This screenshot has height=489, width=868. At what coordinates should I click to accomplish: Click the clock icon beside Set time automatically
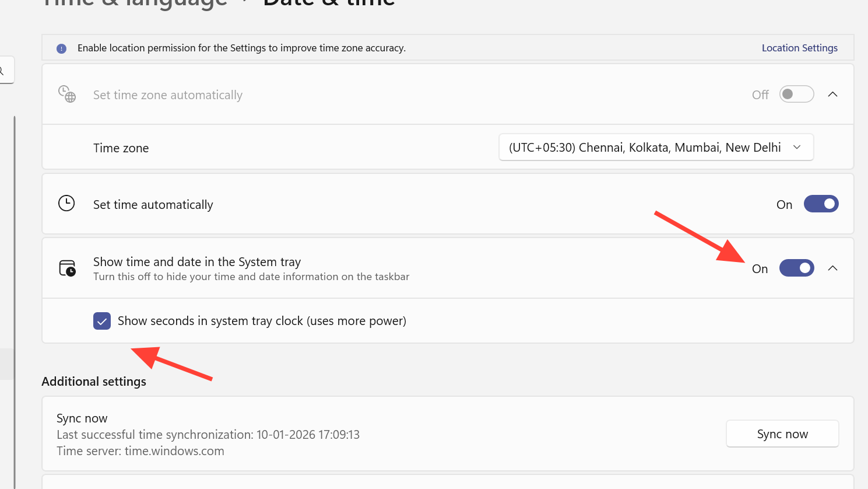coord(66,204)
